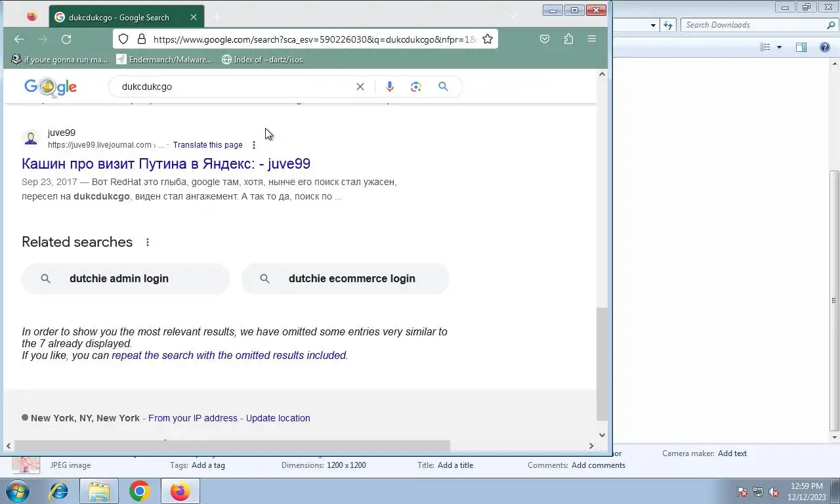
Task: Click Firefox taskbar button
Action: pyautogui.click(x=180, y=491)
